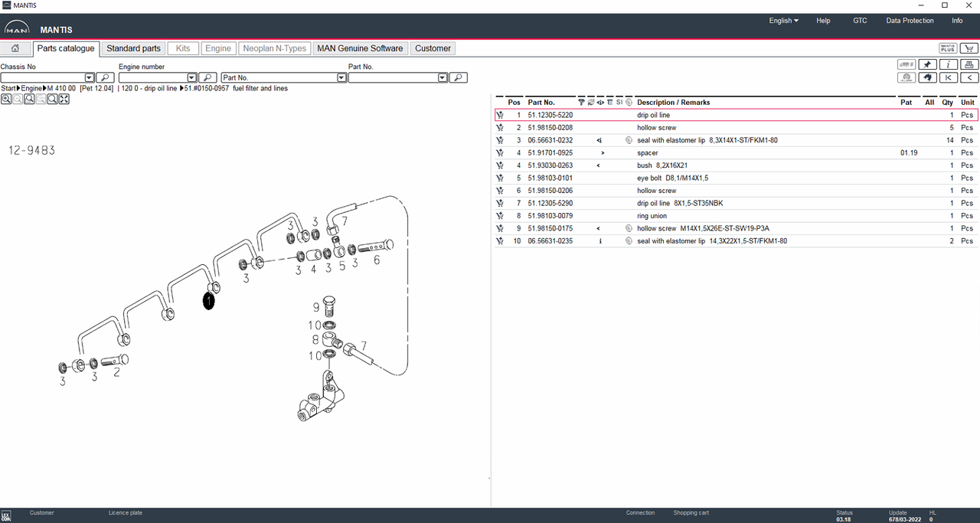Add ring union 51.98103-0079 to cart
This screenshot has width=980, height=523.
(x=500, y=216)
